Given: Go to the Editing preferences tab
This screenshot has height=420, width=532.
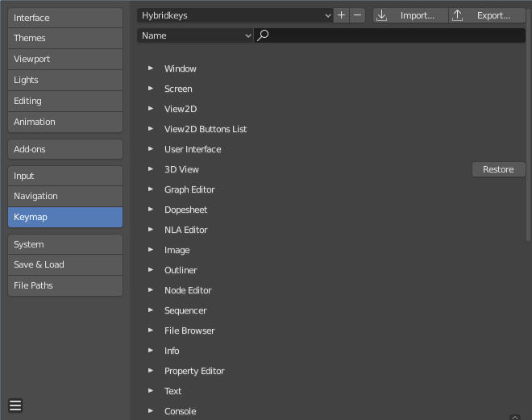Looking at the screenshot, I should tap(65, 101).
